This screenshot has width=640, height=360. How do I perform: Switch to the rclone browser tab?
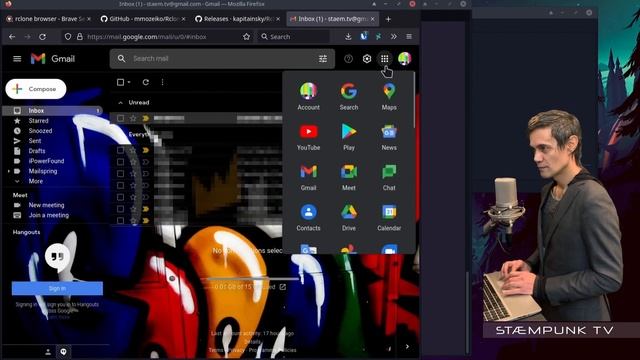[48, 19]
